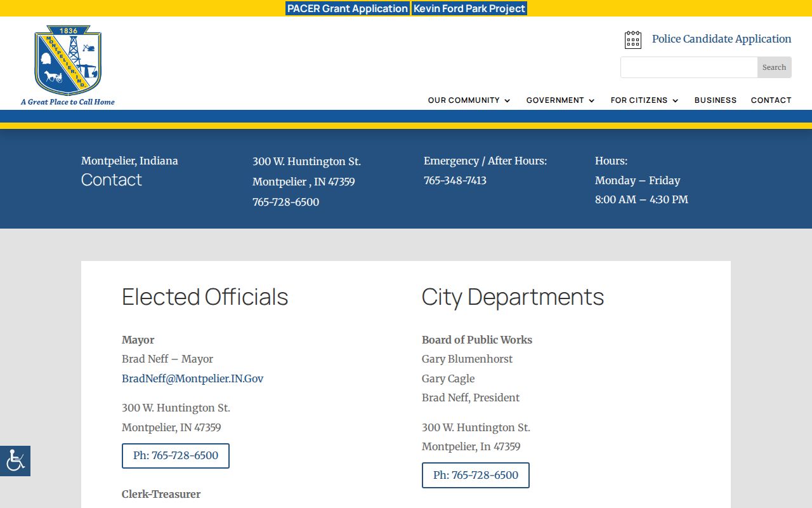The image size is (812, 508).
Task: Email BradNeff@Montpelier.IN.Gov link
Action: pos(193,378)
